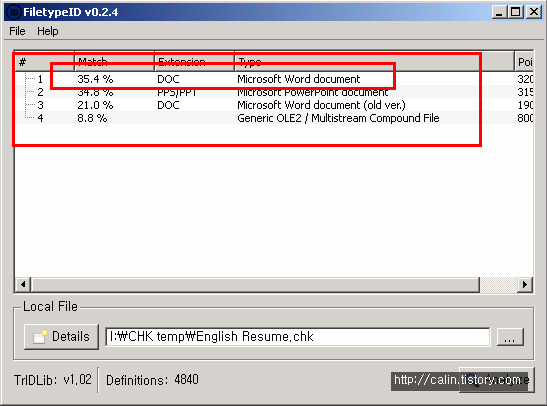The image size is (547, 406).
Task: Click the browse button with three dots
Action: 510,337
